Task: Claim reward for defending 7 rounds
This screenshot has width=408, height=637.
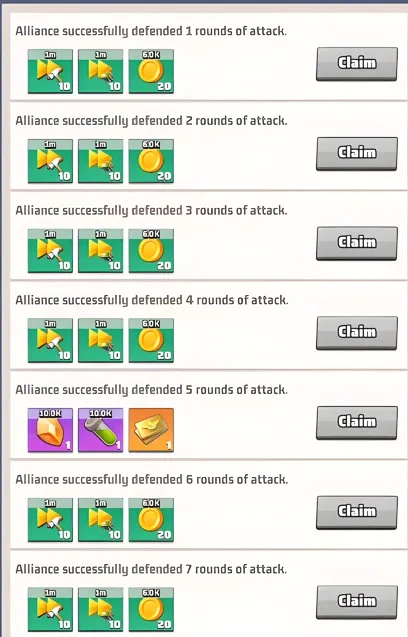Action: [356, 602]
